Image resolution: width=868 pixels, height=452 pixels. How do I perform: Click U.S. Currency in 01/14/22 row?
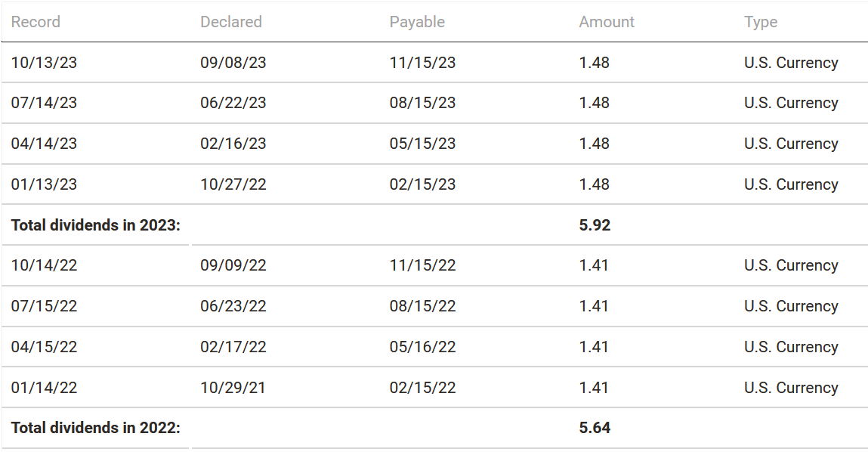[791, 388]
